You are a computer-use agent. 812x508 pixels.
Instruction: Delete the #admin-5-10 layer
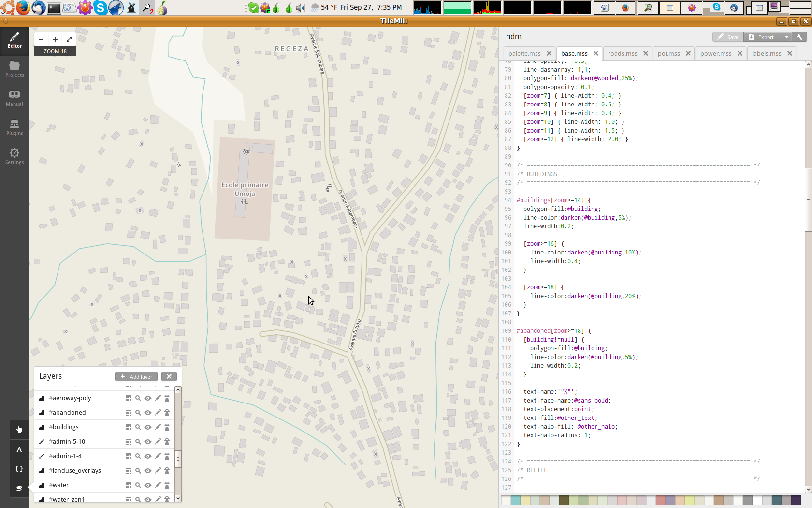(167, 442)
